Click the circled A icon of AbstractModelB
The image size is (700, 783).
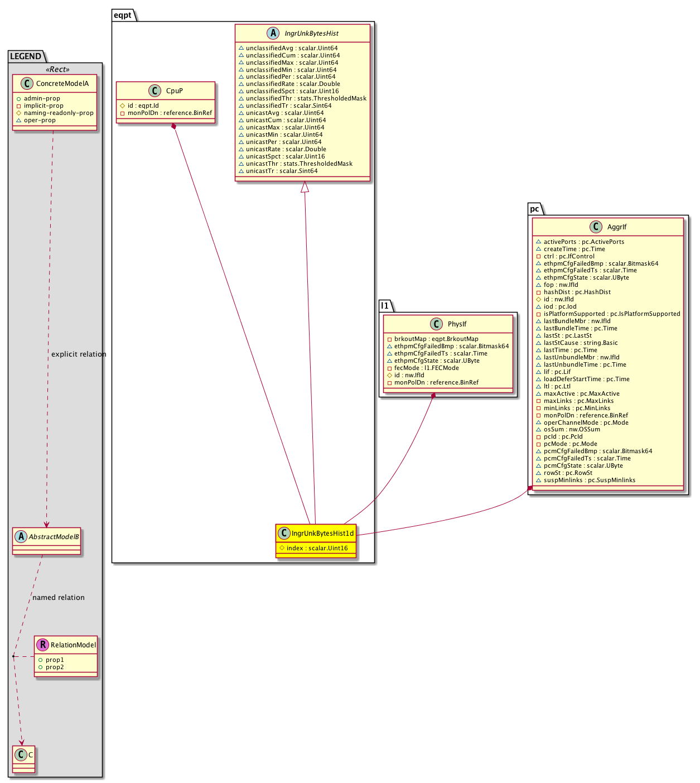tap(21, 537)
